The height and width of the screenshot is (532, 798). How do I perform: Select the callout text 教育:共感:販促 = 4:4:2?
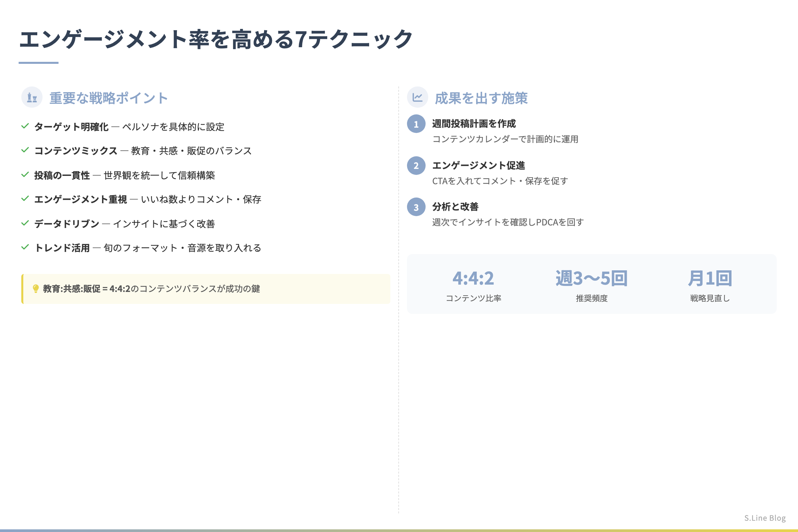click(86, 289)
